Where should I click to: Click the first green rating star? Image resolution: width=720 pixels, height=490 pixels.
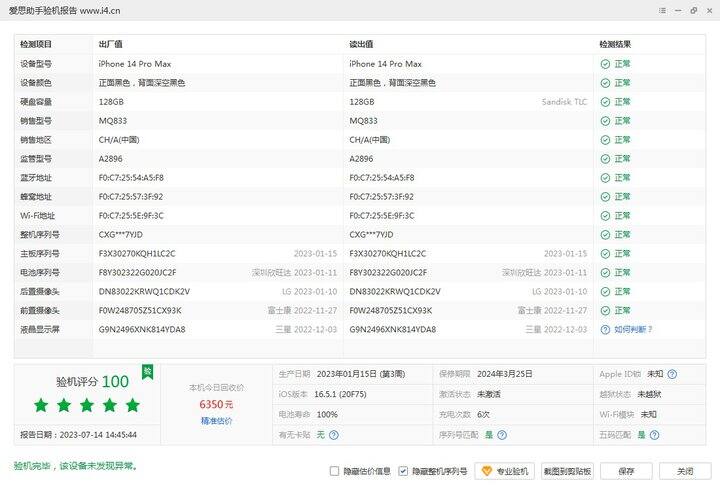(x=41, y=405)
